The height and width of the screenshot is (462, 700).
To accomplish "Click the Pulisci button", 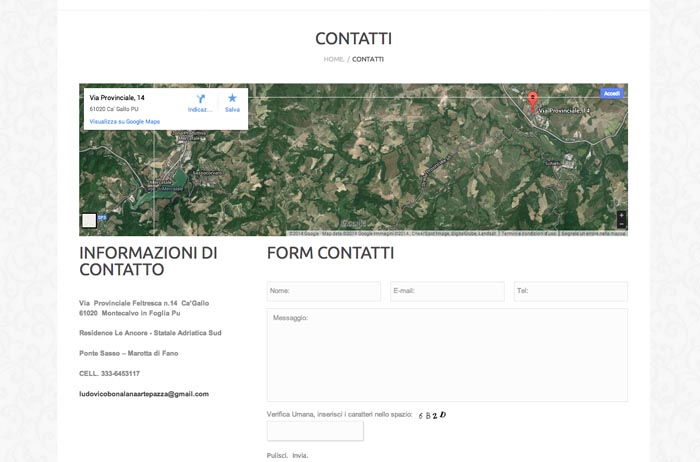I will pyautogui.click(x=277, y=455).
